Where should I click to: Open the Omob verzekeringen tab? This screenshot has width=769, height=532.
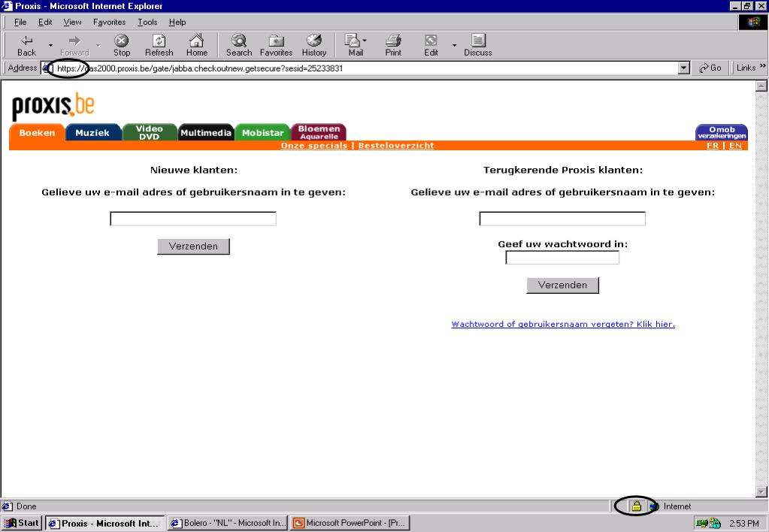pyautogui.click(x=722, y=132)
